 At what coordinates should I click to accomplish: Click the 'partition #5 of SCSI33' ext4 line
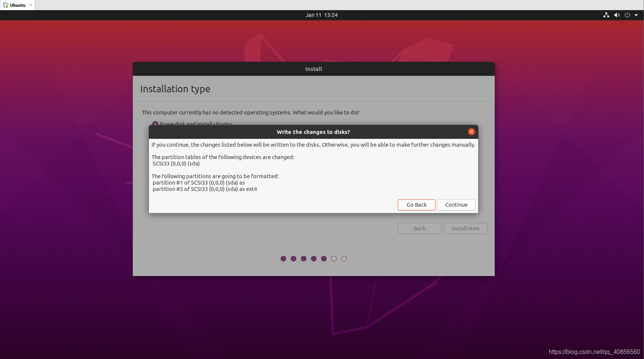(x=205, y=189)
